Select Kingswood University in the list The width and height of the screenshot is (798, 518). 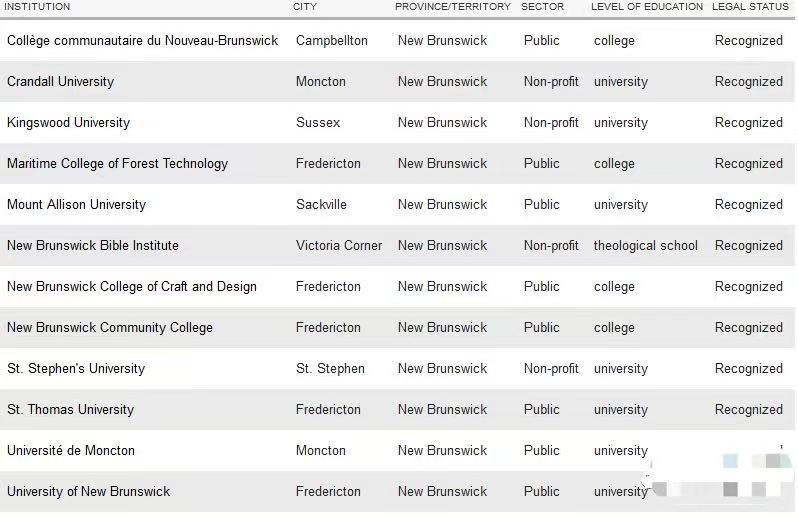68,123
